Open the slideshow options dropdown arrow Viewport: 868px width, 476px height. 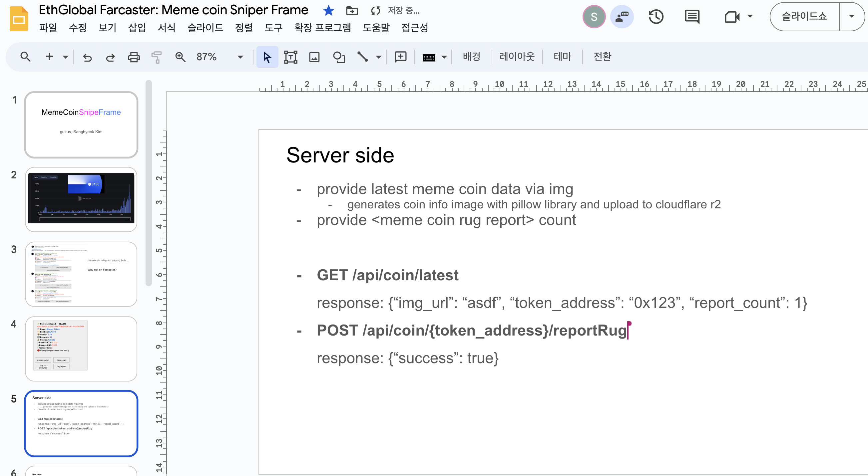tap(851, 16)
